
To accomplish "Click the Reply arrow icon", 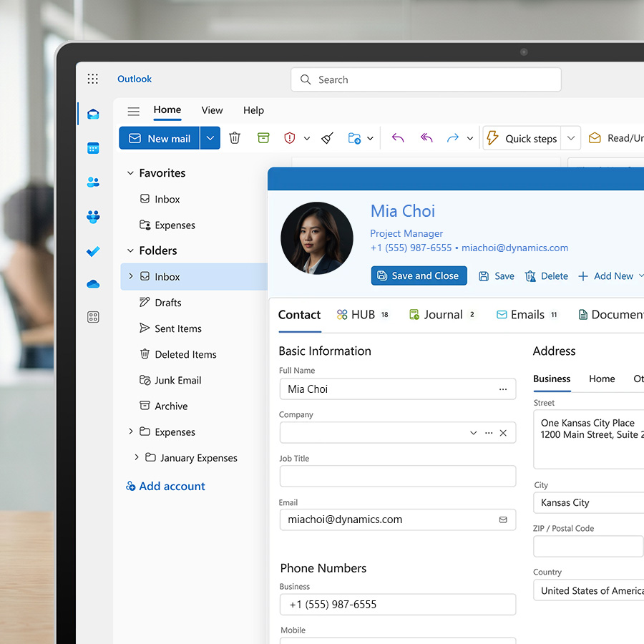I will (x=398, y=138).
